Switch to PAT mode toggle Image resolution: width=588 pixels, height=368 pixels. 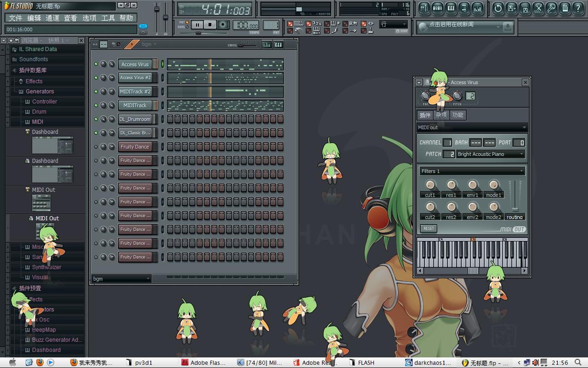click(188, 22)
